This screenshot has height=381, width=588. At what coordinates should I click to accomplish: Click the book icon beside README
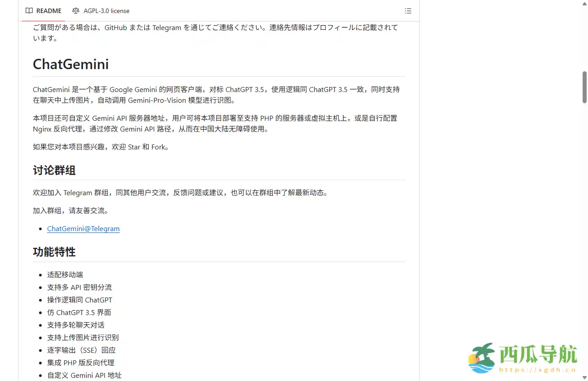click(x=29, y=10)
